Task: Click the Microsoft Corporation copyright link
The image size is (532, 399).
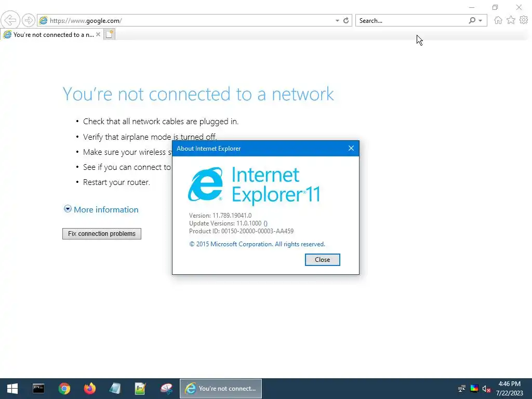Action: point(257,244)
